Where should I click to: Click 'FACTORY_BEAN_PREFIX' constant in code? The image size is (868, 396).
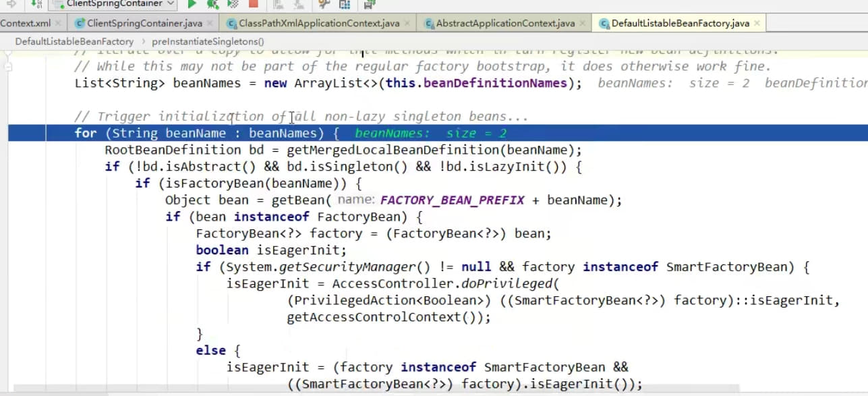454,200
